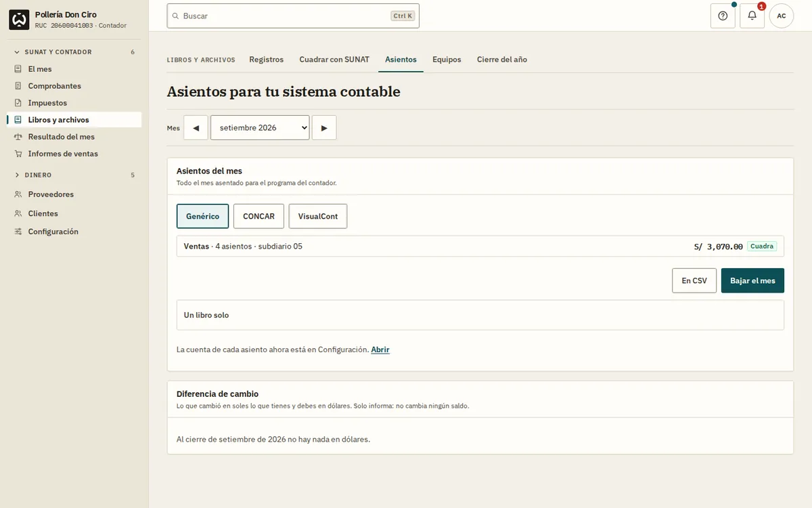
Task: Follow the Abrir link to Configuración
Action: (380, 350)
